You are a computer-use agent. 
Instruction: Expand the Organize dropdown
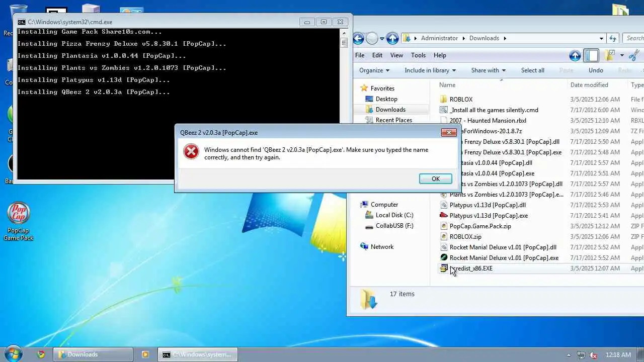[374, 70]
